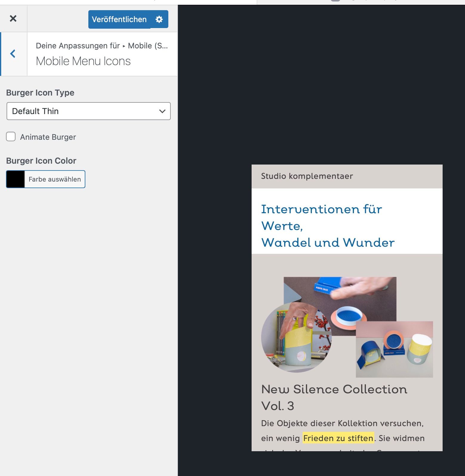Close the customizer with the X icon
The height and width of the screenshot is (476, 465).
click(x=13, y=19)
